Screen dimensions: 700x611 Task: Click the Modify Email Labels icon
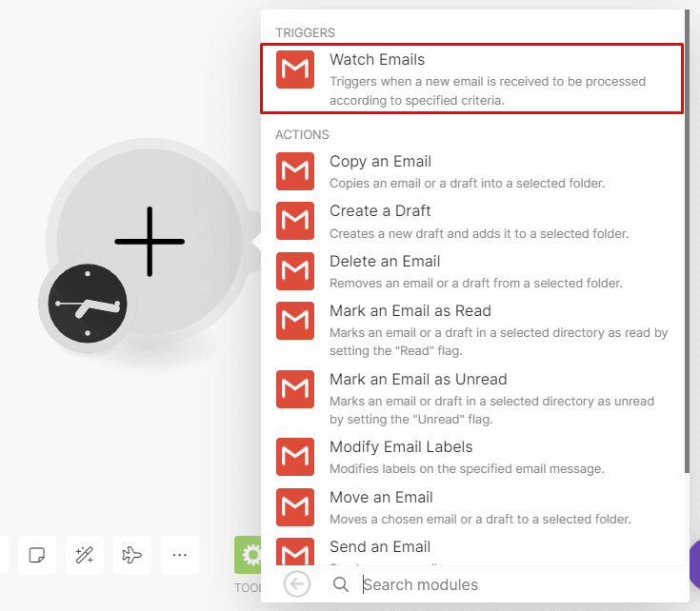(295, 457)
